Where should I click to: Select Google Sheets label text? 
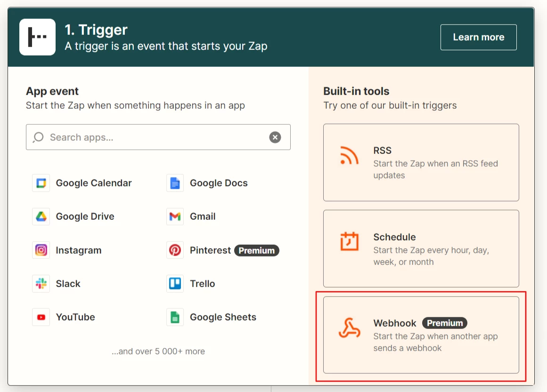pyautogui.click(x=223, y=317)
